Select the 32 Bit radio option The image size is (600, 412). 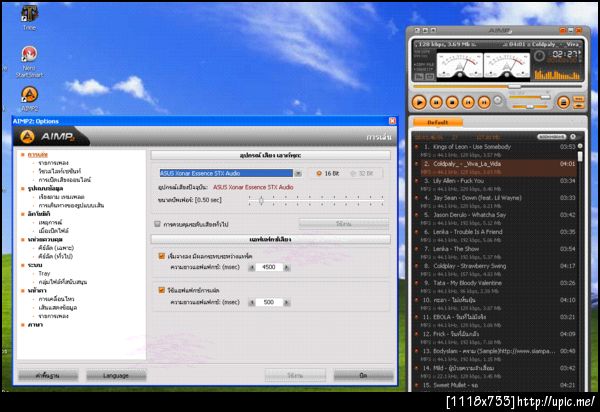click(x=362, y=173)
